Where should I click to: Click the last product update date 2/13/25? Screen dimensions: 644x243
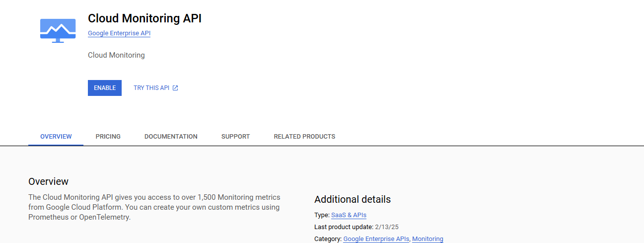(387, 227)
